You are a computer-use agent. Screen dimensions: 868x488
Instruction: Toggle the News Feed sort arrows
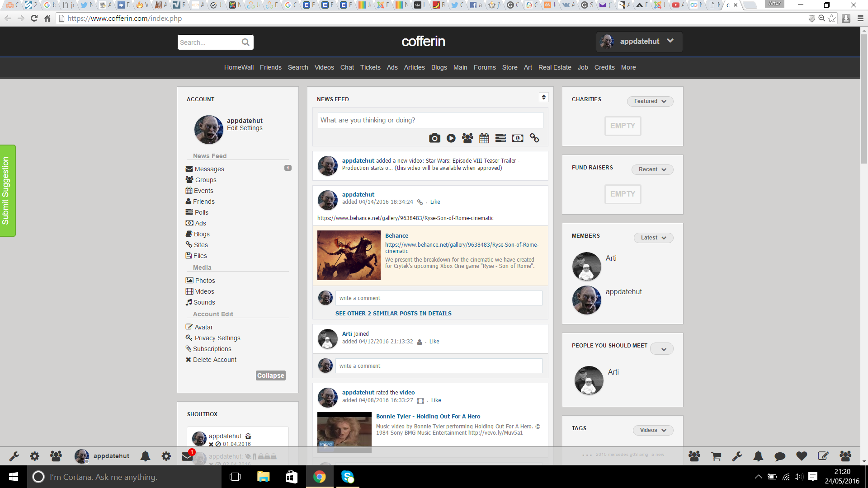pyautogui.click(x=543, y=97)
